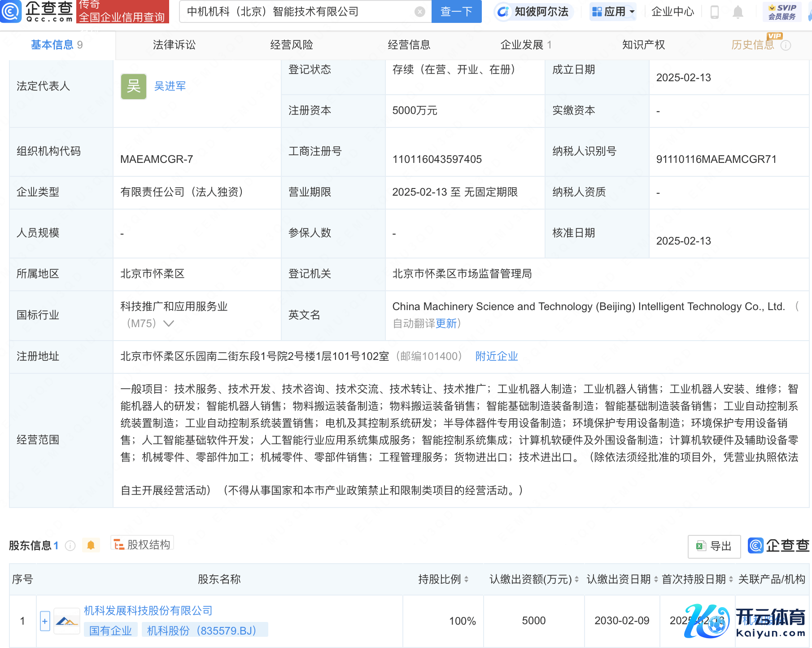Screen dimensions: 812x648
Task: Toggle shareholder change alert bell
Action: (x=91, y=545)
